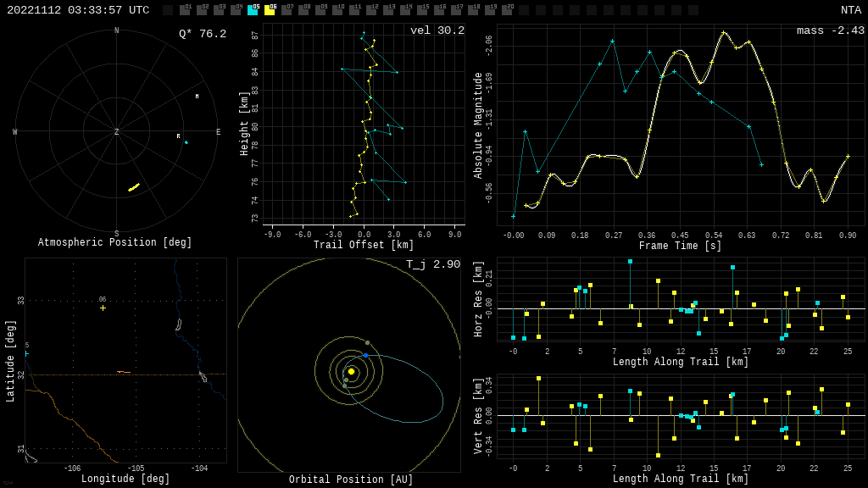Viewport: 868px width, 488px height.
Task: Click the gray station 01 indicator box
Action: (x=185, y=10)
